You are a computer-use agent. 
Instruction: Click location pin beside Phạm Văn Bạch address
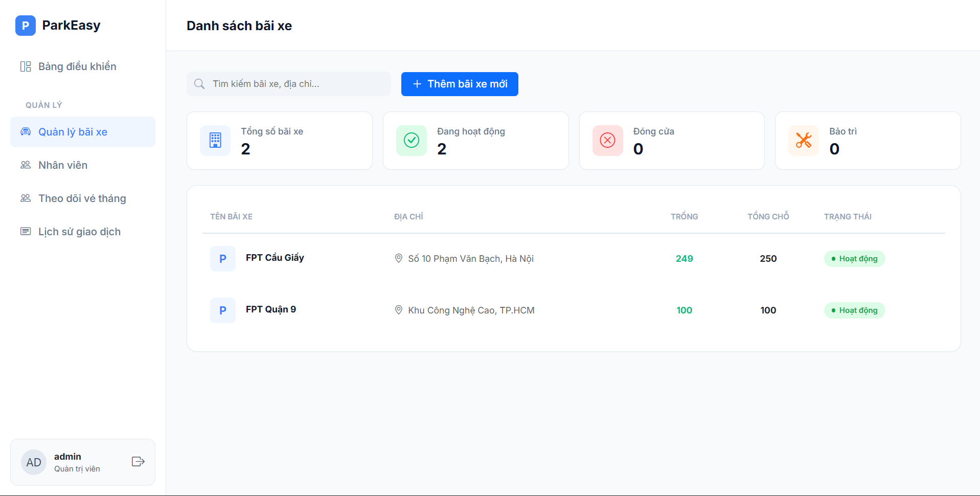[x=399, y=258]
